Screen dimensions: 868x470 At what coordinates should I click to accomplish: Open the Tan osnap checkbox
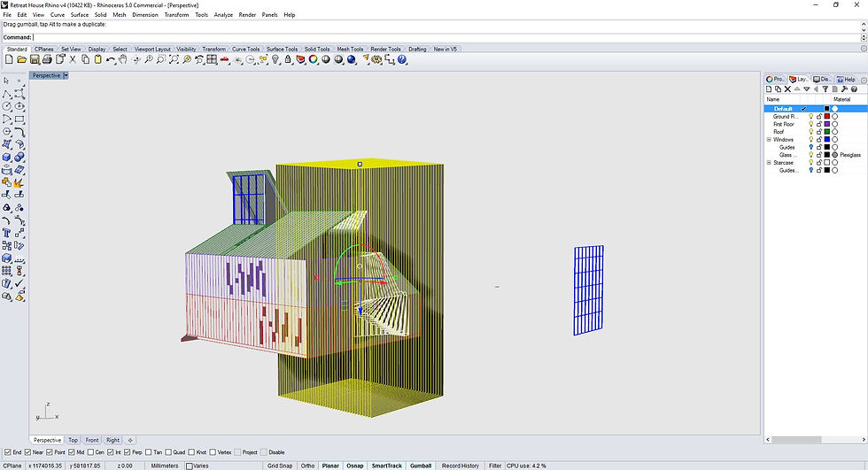[x=148, y=452]
